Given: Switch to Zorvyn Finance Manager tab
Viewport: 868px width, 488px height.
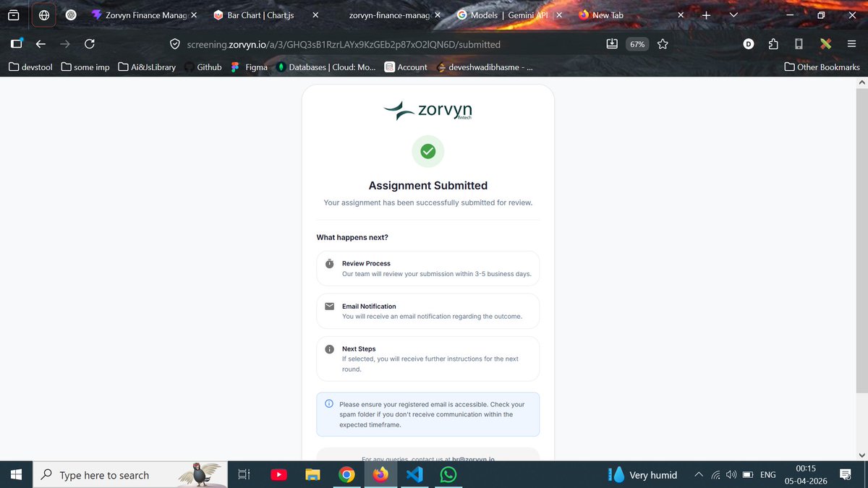Looking at the screenshot, I should click(145, 14).
